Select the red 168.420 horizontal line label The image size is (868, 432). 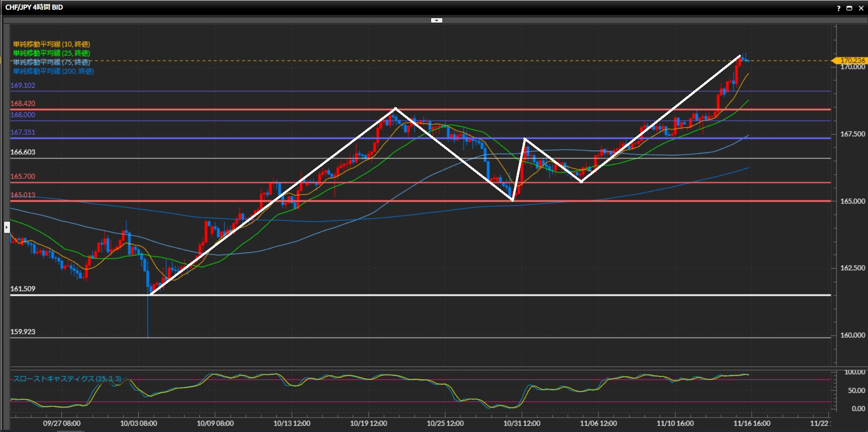coord(23,104)
